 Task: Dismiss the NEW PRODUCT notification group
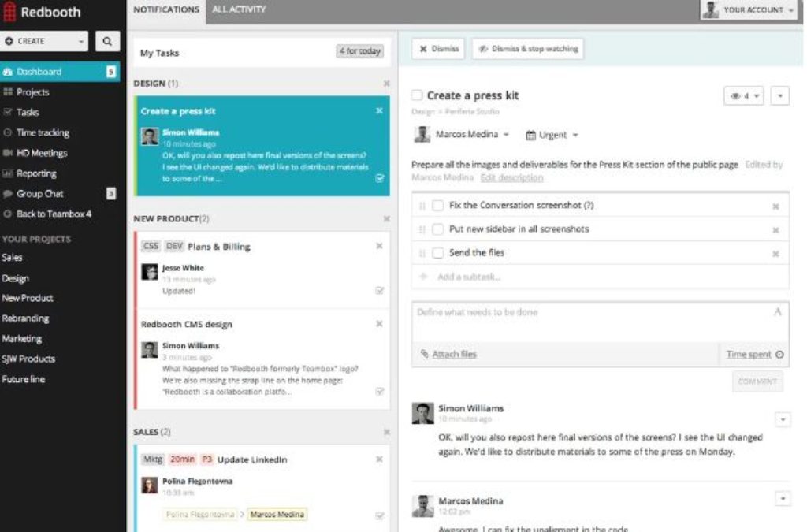[386, 218]
